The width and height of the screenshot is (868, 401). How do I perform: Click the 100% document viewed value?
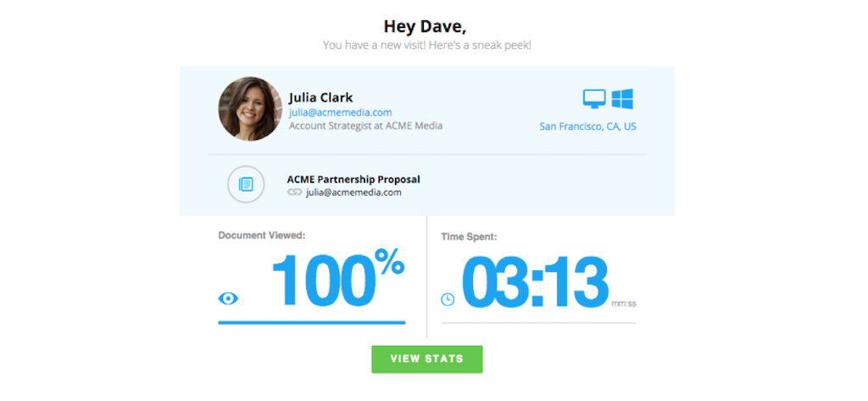[337, 277]
